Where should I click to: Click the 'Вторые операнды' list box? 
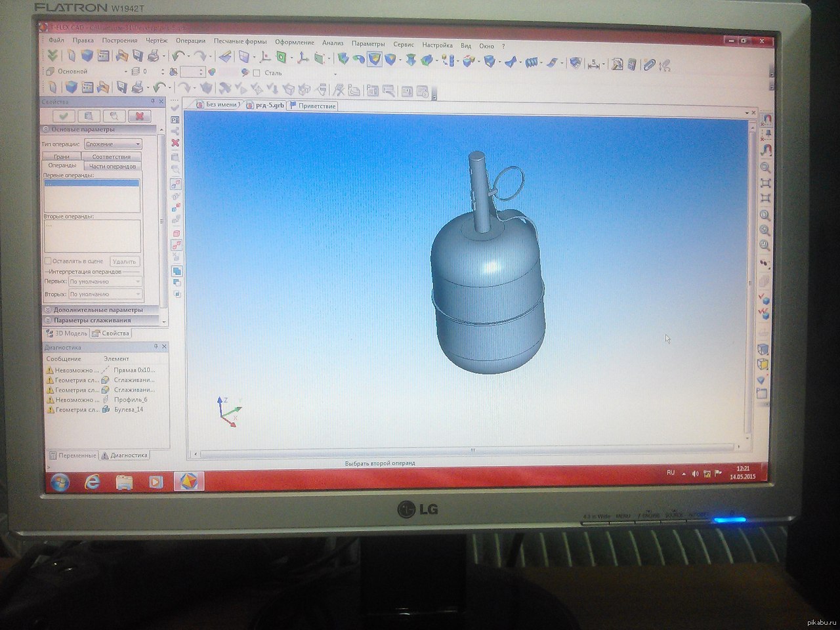92,236
